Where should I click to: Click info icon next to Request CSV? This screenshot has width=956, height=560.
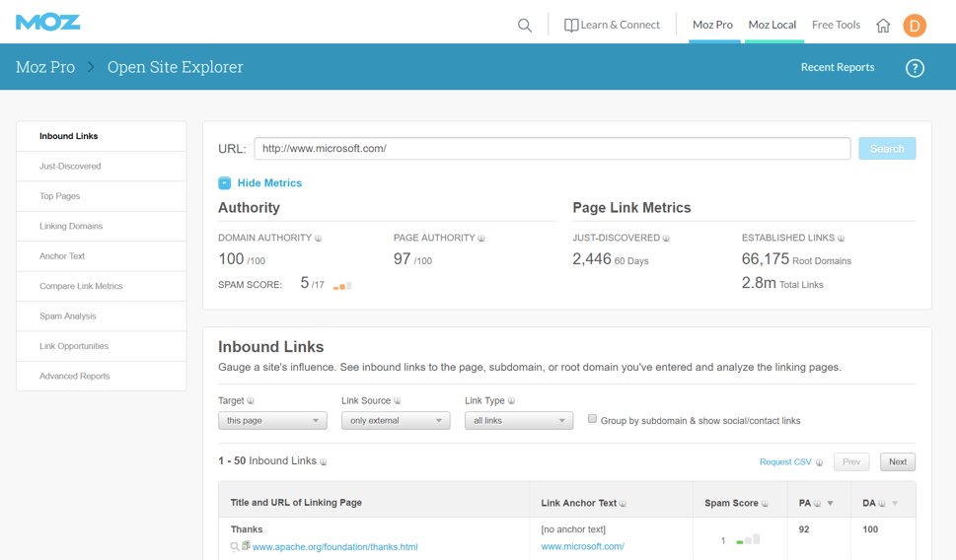820,462
